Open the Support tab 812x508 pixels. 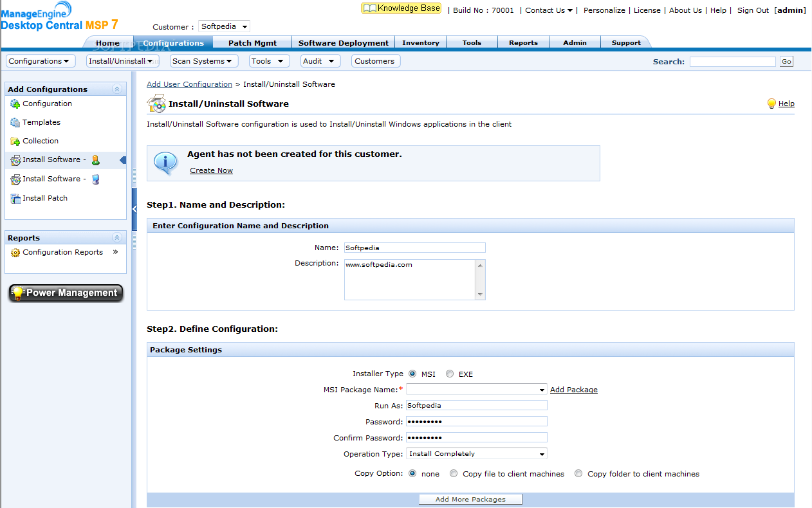click(x=626, y=43)
